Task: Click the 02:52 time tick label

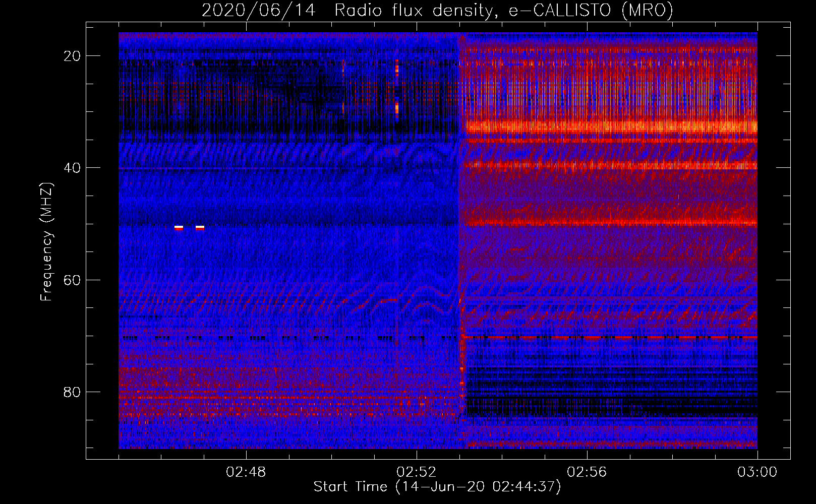Action: click(417, 472)
